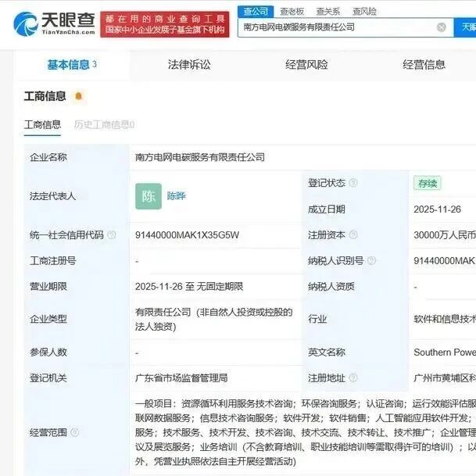Image resolution: width=476 pixels, height=476 pixels.
Task: Click the 法定代表人 row label
Action: coord(53,196)
